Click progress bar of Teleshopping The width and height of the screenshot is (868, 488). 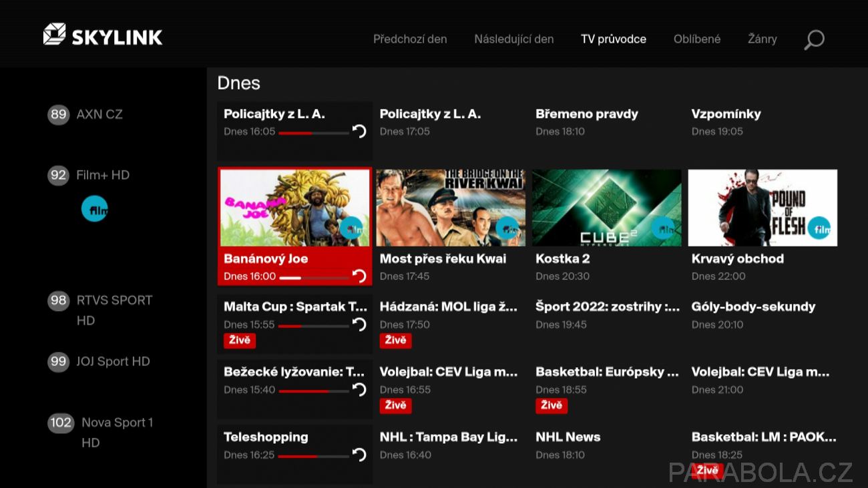click(x=314, y=457)
